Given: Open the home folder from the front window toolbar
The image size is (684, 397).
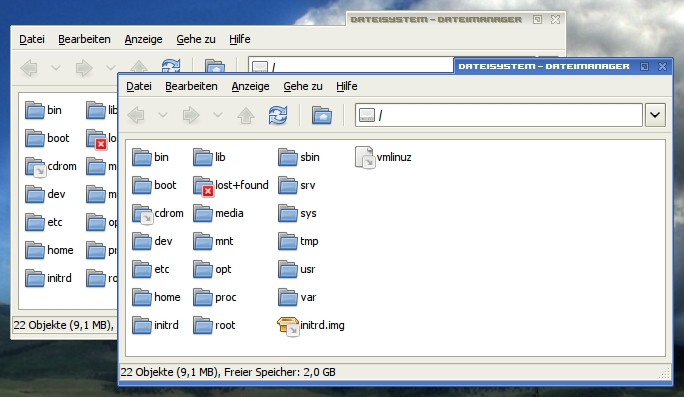Looking at the screenshot, I should pyautogui.click(x=322, y=115).
